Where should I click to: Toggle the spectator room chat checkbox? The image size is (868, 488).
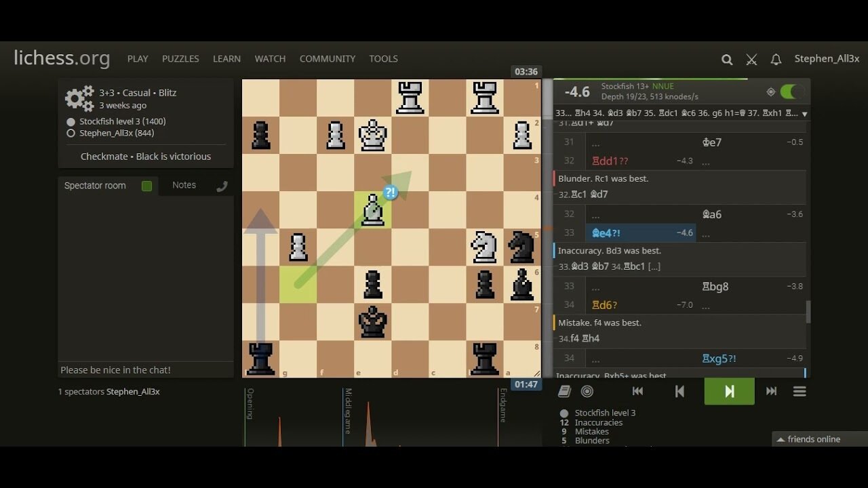(146, 186)
